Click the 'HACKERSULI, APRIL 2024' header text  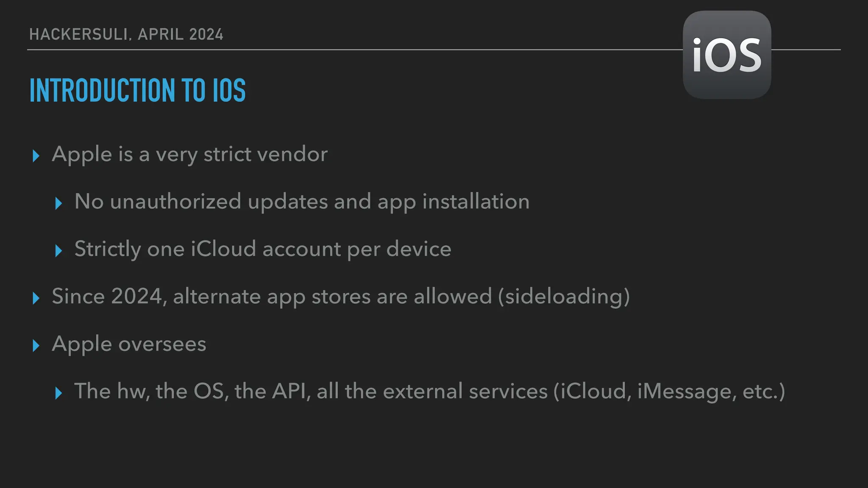point(126,34)
